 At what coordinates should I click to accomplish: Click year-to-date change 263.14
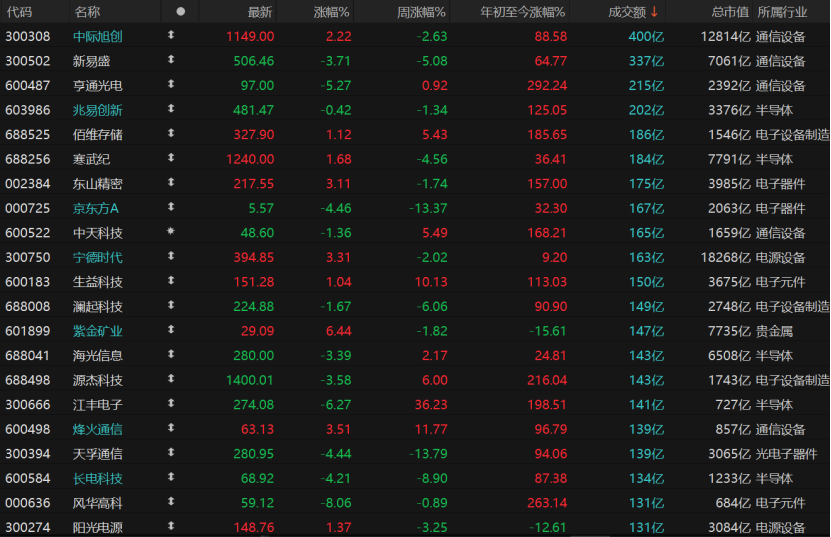[x=547, y=503]
